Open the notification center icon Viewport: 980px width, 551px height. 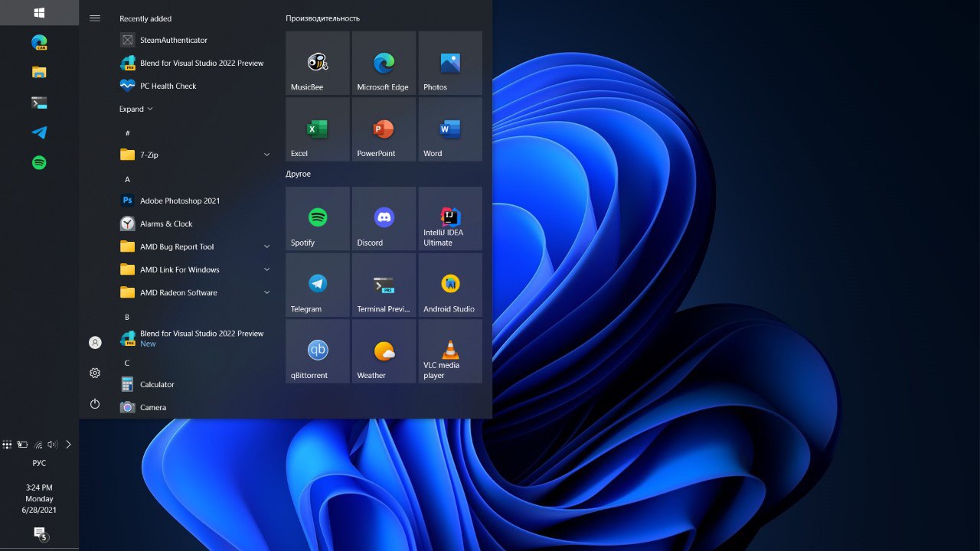40,533
